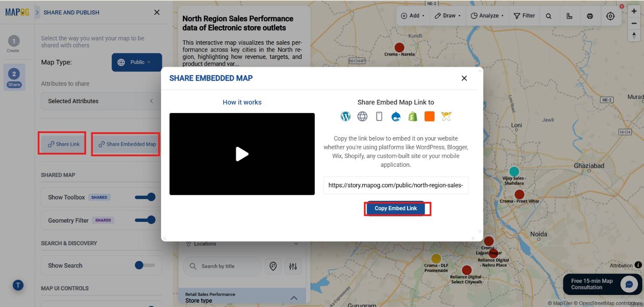Click the Croma - Narela map marker
The width and height of the screenshot is (644, 307).
coord(399,47)
